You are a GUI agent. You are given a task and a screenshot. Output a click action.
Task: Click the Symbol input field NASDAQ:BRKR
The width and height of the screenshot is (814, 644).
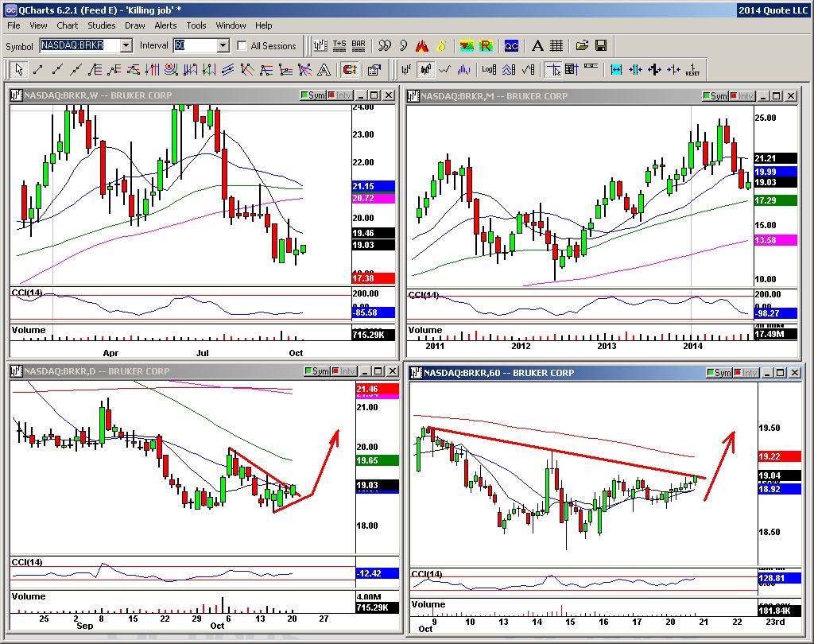pos(80,45)
